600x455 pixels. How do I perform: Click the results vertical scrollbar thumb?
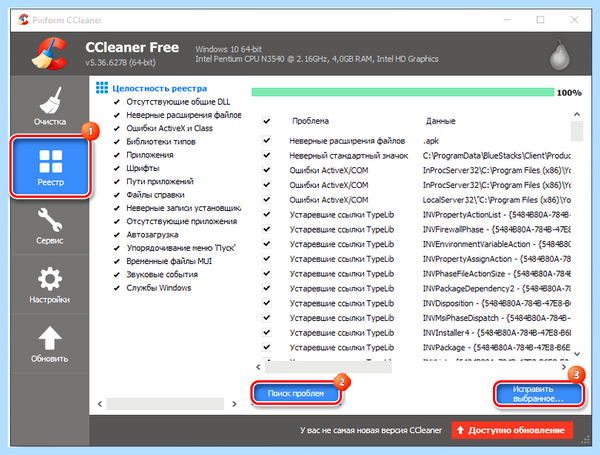point(577,131)
